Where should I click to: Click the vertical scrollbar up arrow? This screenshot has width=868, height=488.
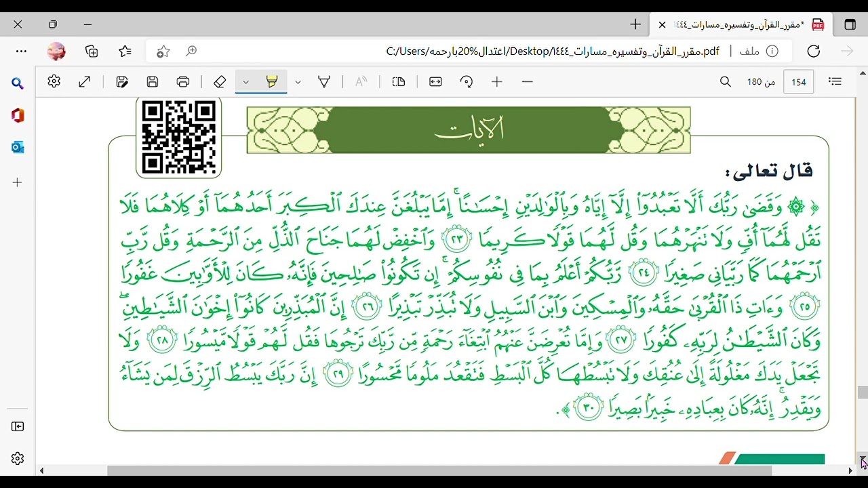point(863,73)
